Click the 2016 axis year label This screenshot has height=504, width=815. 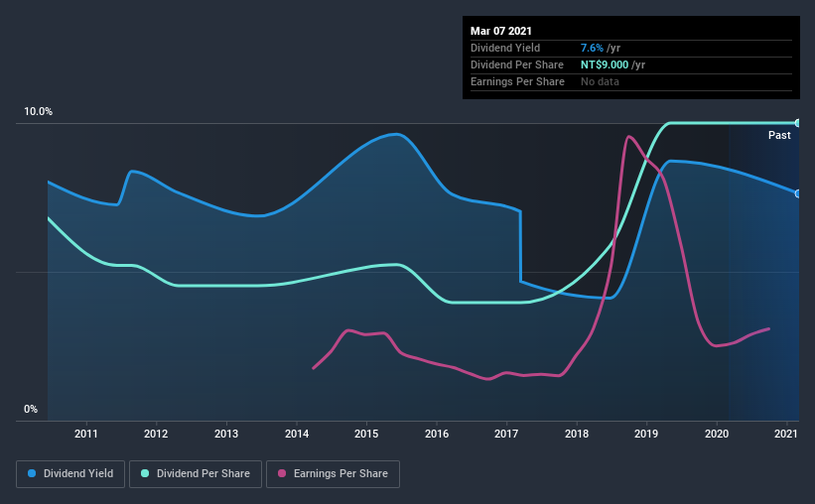[437, 434]
